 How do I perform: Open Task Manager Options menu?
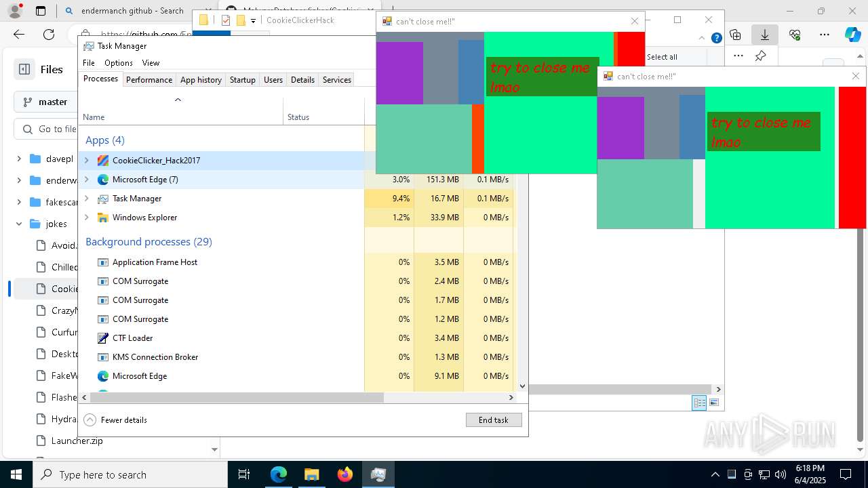(x=119, y=63)
